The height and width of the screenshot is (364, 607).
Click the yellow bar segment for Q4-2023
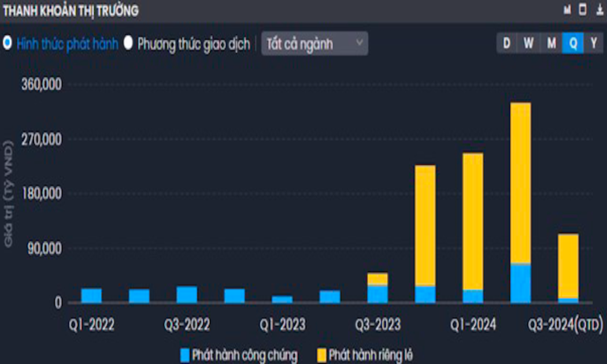coord(425,225)
